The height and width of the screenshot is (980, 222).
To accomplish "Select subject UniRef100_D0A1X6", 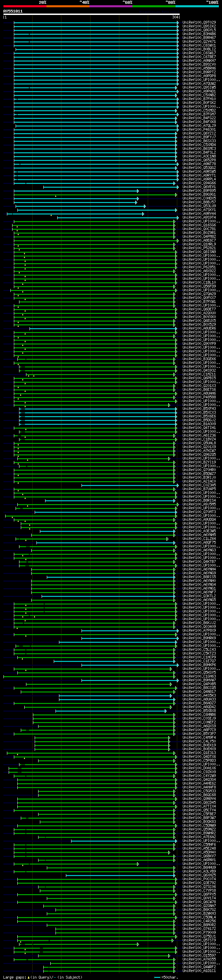I will pyautogui.click(x=199, y=768).
